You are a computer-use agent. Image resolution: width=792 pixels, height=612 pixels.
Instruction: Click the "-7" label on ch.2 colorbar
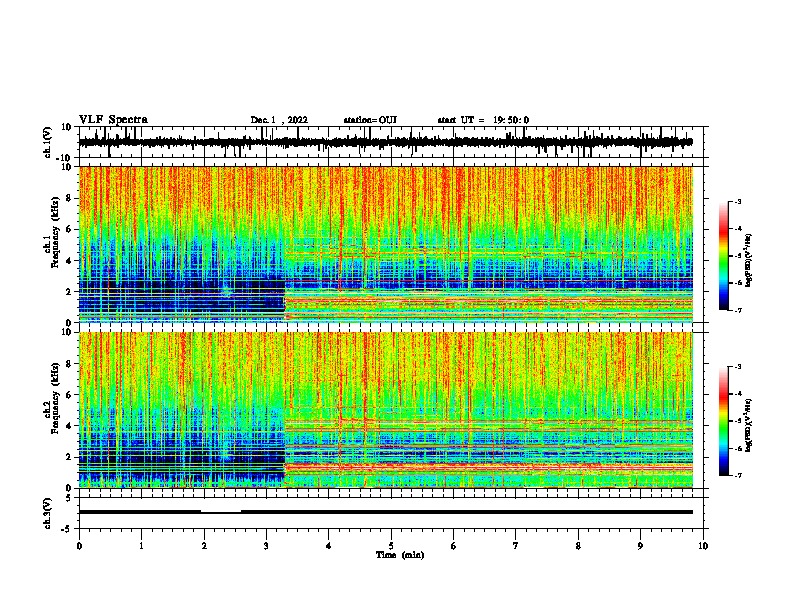coord(737,475)
